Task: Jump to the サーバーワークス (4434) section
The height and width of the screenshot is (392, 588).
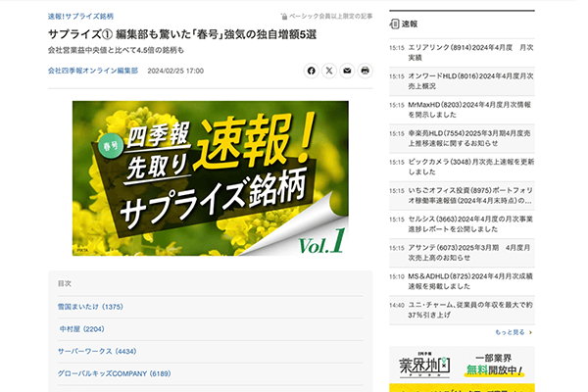Action: tap(97, 351)
